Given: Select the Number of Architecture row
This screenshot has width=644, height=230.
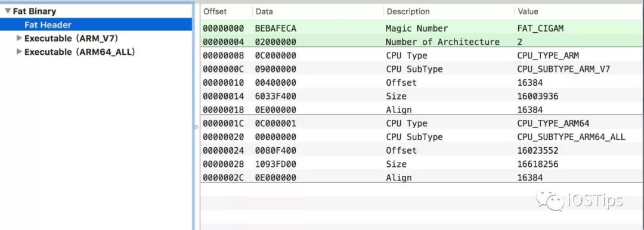Looking at the screenshot, I should point(422,42).
